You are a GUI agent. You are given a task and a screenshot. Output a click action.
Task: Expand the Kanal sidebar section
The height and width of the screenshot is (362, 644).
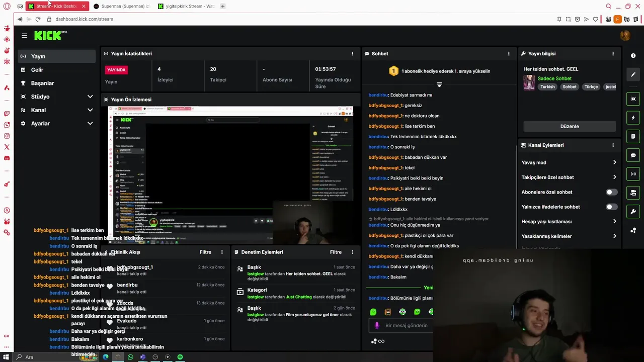[90, 110]
